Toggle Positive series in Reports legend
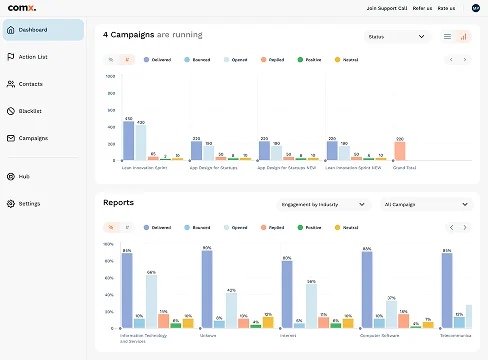The width and height of the screenshot is (488, 360). tap(309, 227)
